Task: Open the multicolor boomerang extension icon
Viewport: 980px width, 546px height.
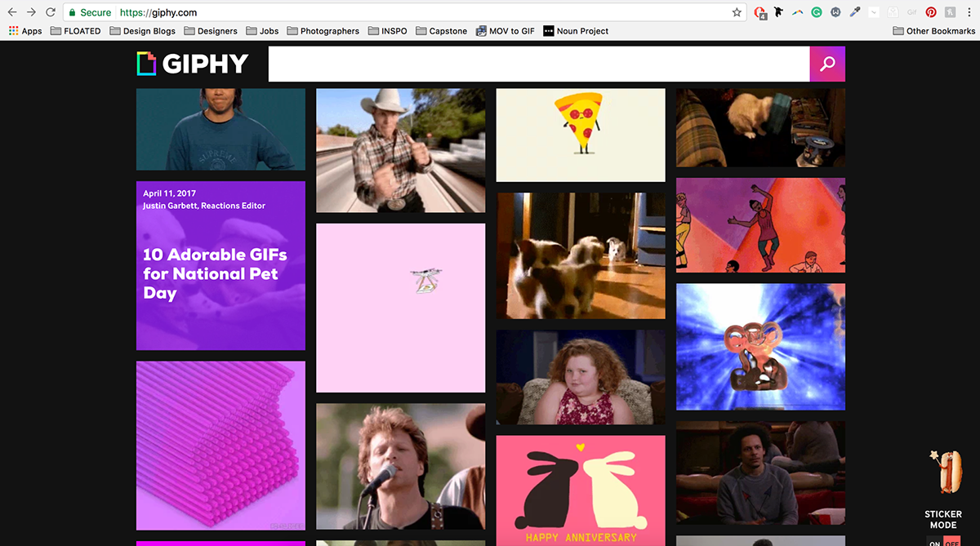Action: [x=798, y=12]
